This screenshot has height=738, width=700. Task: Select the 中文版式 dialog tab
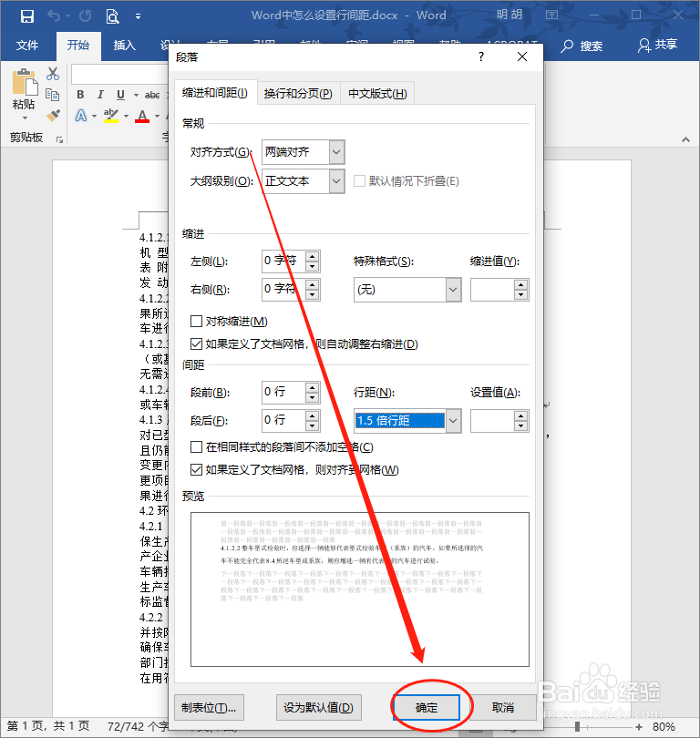377,94
